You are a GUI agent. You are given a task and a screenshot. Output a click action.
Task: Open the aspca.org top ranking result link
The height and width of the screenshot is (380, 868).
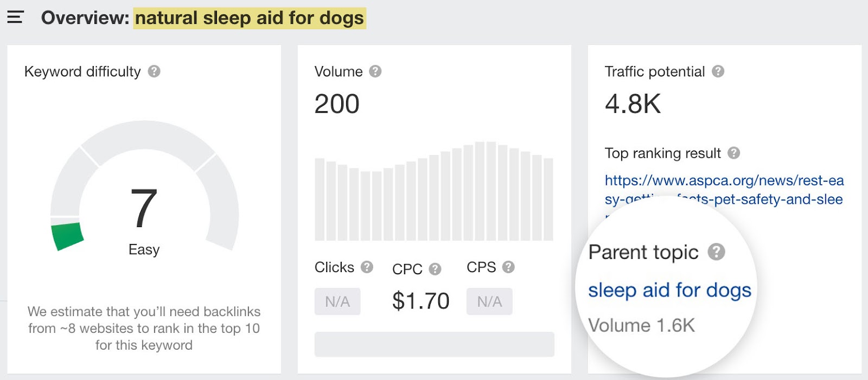pos(724,181)
